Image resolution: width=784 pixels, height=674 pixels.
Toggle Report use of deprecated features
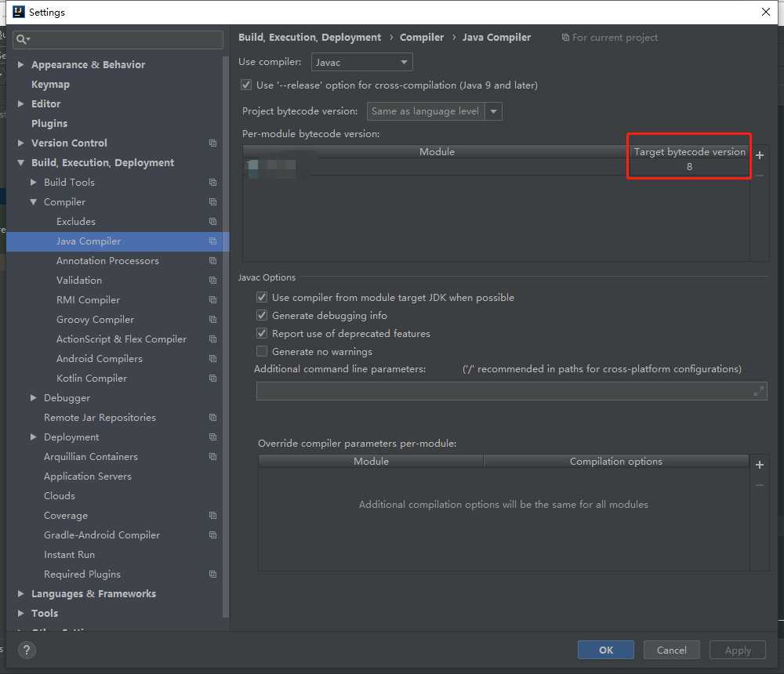pyautogui.click(x=262, y=333)
